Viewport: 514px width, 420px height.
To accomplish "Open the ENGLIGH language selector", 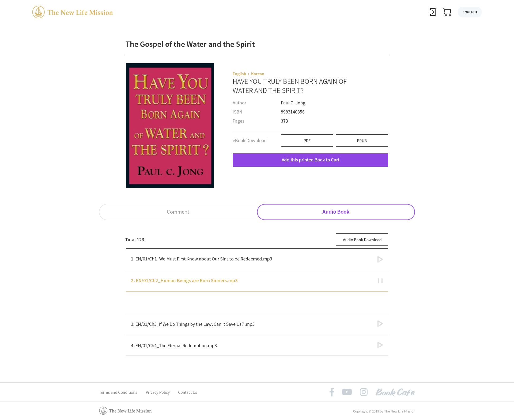I will pos(470,12).
